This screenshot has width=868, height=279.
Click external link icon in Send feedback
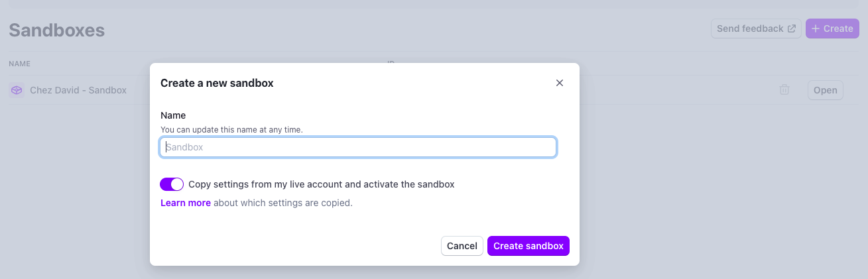[x=791, y=28]
